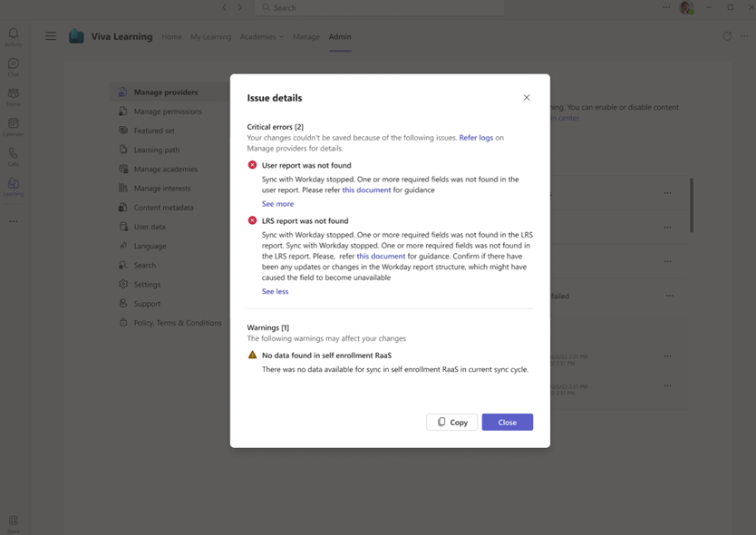Open ellipsis menu on the failed row

click(x=670, y=296)
